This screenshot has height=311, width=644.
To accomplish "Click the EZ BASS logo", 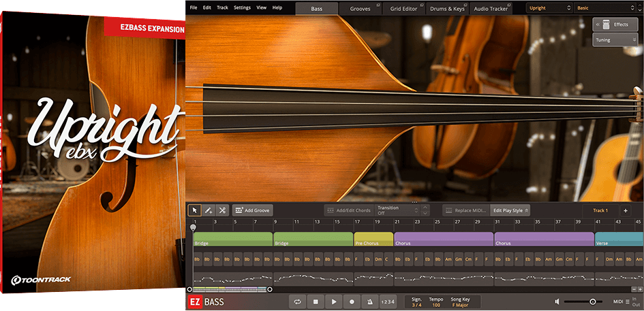I will (206, 302).
